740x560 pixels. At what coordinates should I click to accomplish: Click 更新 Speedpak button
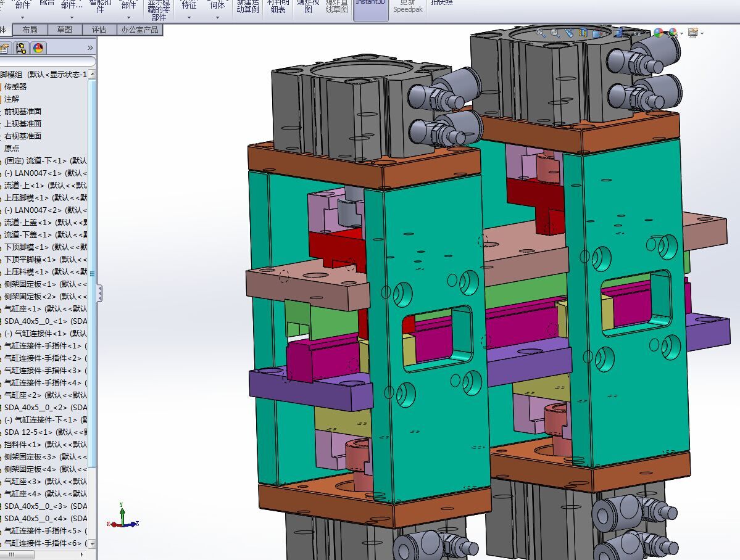tap(408, 6)
